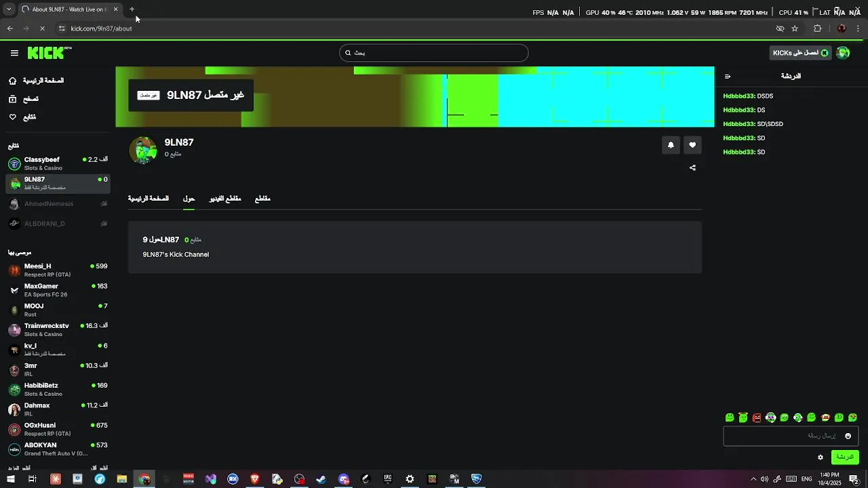Open MaxGamer recommended channel
868x488 pixels.
(58, 290)
